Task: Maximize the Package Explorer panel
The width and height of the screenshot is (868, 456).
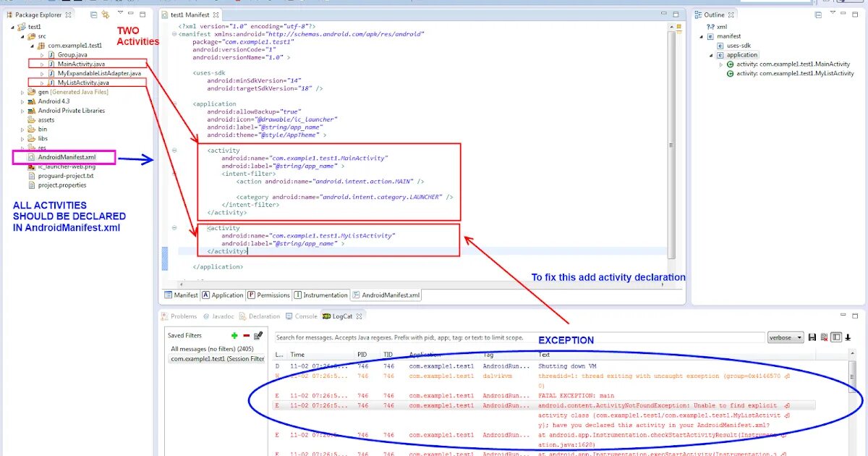Action: 143,14
